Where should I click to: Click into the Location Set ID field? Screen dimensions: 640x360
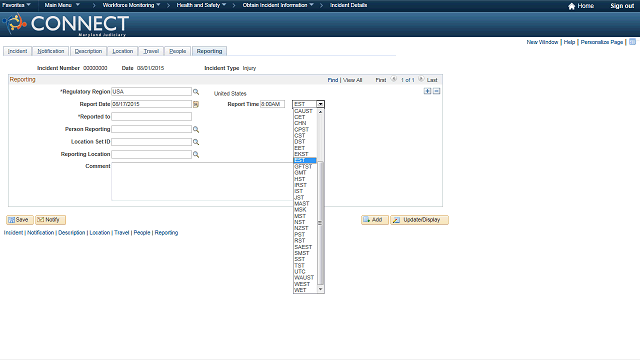151,142
